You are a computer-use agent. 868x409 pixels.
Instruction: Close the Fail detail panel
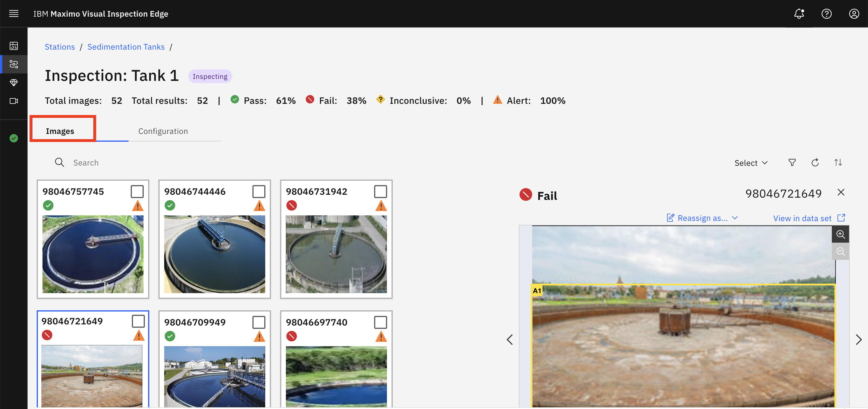[x=841, y=192]
